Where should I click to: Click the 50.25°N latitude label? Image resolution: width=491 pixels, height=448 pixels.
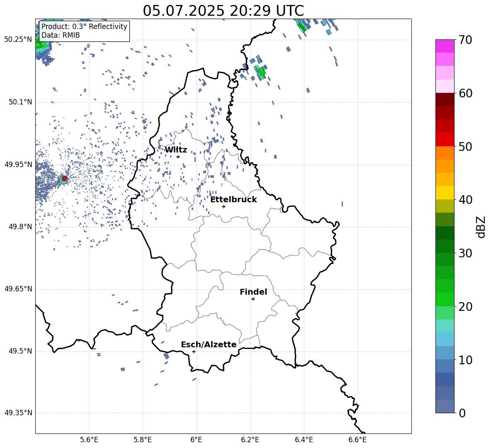click(18, 40)
